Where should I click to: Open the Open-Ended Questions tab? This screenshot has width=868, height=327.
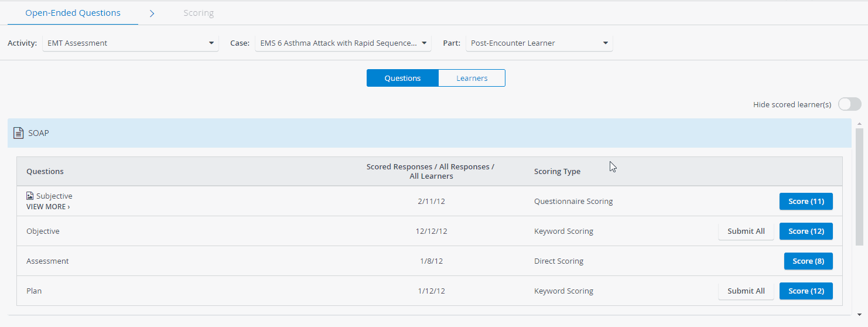coord(73,13)
